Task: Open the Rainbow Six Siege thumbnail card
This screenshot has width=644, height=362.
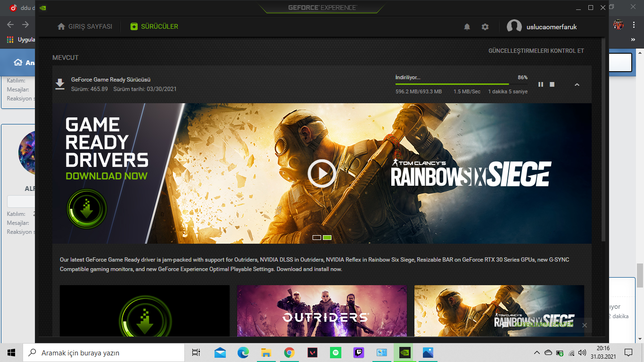Action: (499, 311)
